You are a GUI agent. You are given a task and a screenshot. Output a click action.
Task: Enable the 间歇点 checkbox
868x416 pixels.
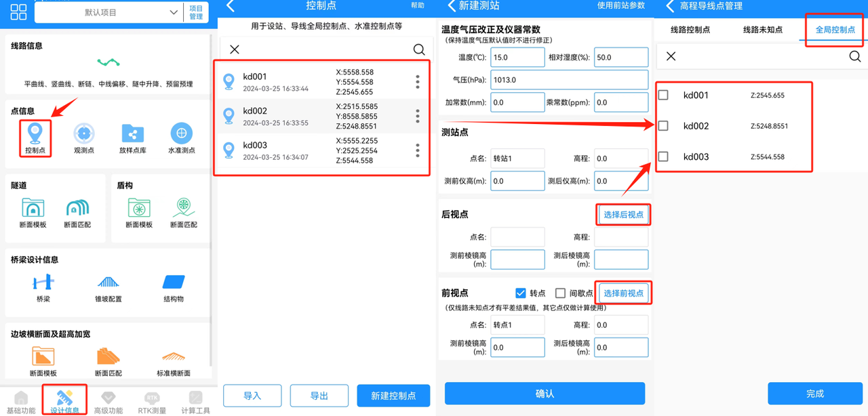[x=560, y=293]
